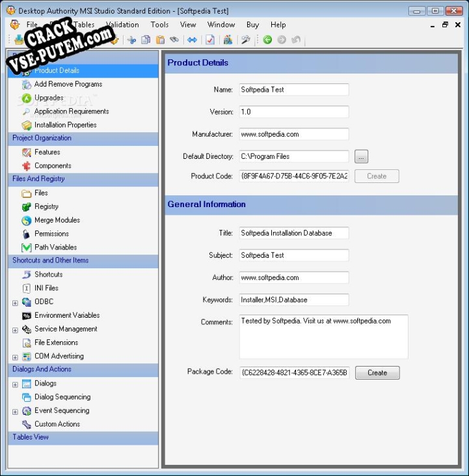Open the Window menu
Viewport: 469px width, 476px height.
[221, 25]
